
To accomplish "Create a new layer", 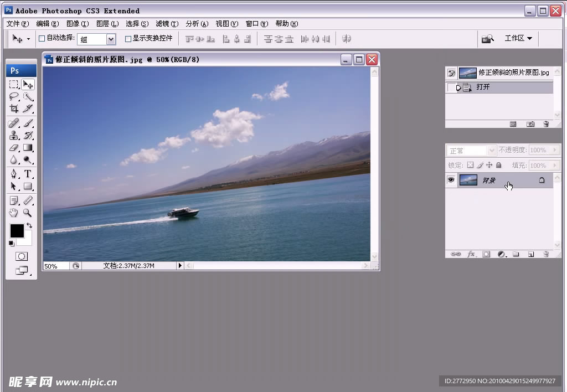I will tap(531, 254).
